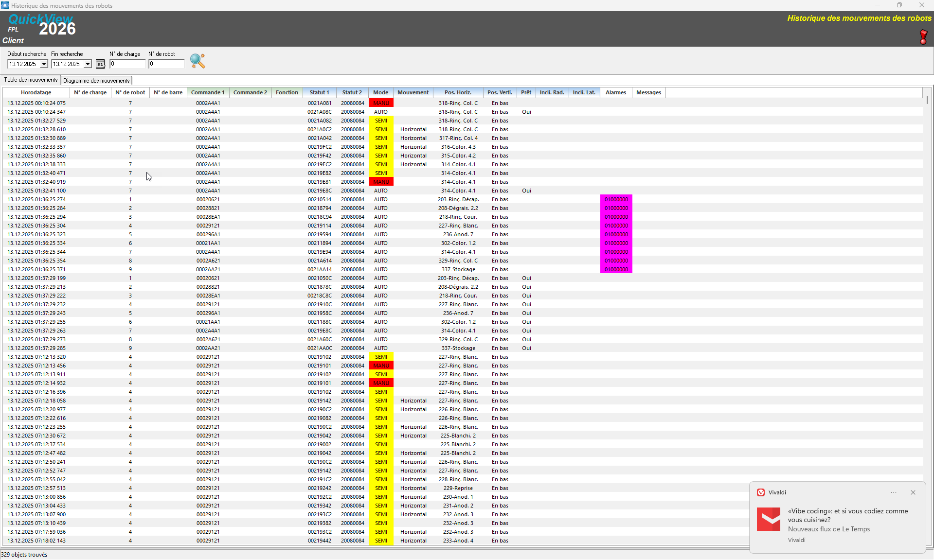Click the vertical scrollbar thumb of table

(x=927, y=100)
